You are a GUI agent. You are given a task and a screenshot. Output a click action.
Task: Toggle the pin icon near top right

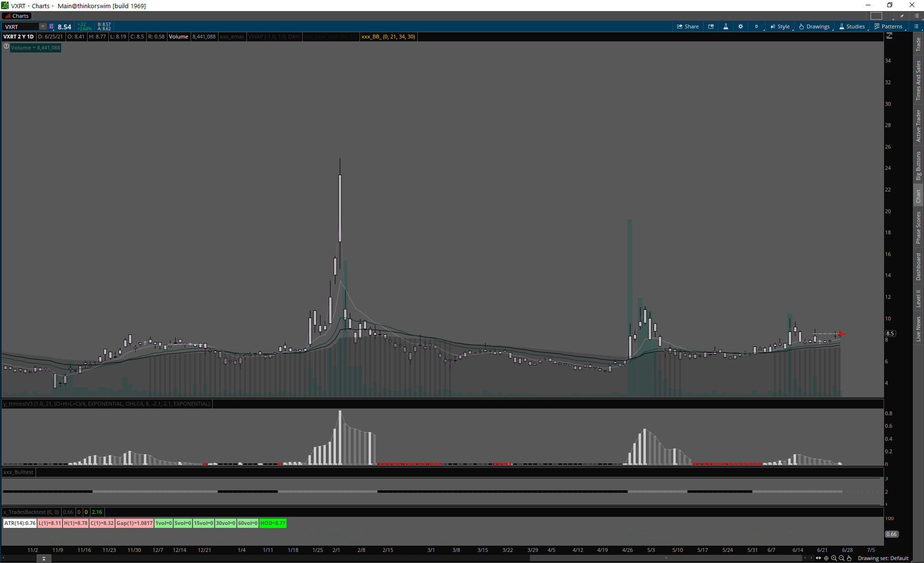902,16
